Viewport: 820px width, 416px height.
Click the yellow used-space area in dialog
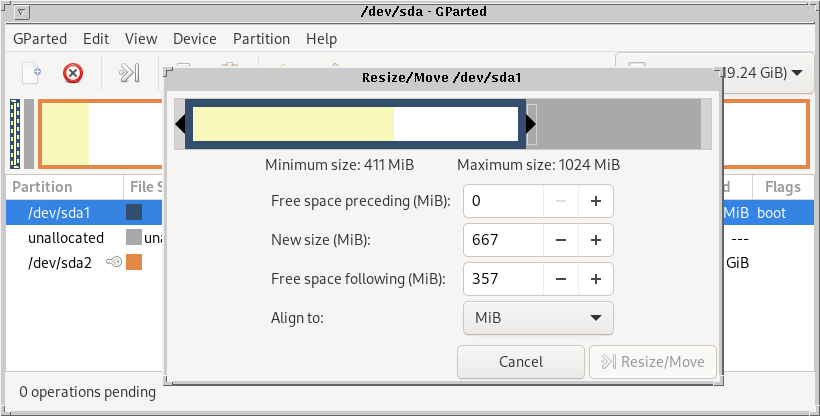(x=293, y=124)
